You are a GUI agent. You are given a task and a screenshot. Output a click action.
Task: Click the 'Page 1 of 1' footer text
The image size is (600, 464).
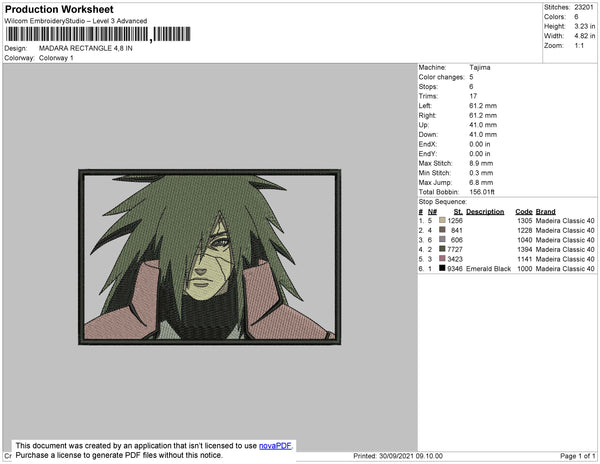tap(577, 456)
